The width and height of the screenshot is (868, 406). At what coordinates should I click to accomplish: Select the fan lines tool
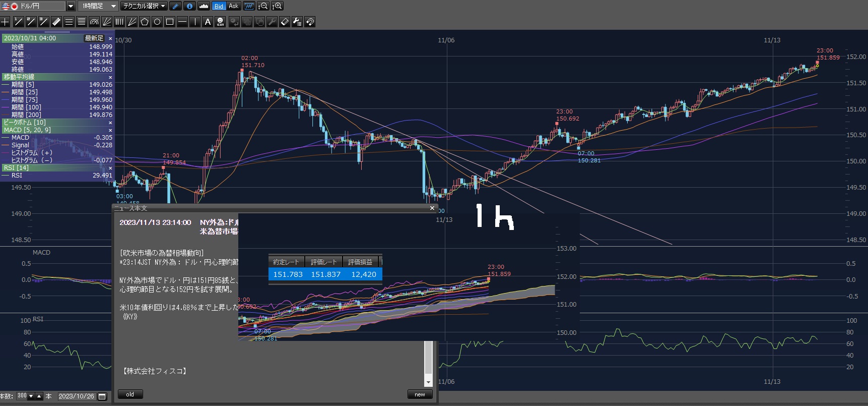click(107, 22)
